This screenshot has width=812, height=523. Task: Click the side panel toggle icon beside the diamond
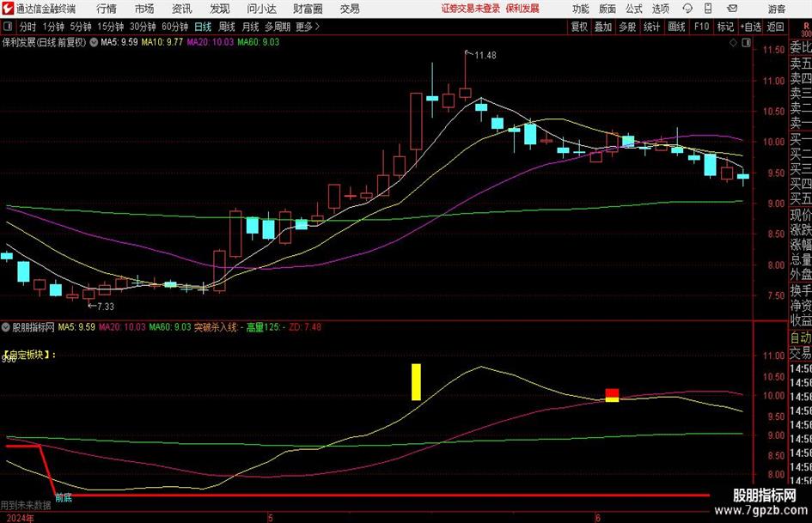coord(746,42)
